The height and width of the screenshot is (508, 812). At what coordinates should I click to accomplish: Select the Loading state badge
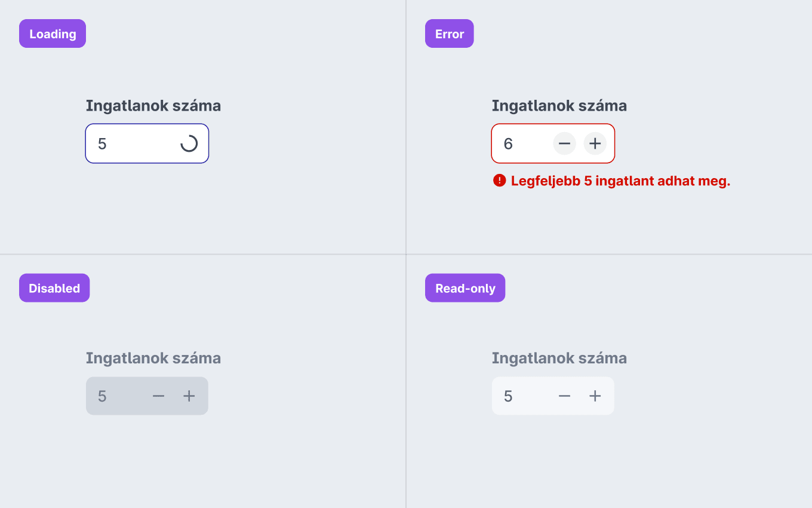click(53, 33)
